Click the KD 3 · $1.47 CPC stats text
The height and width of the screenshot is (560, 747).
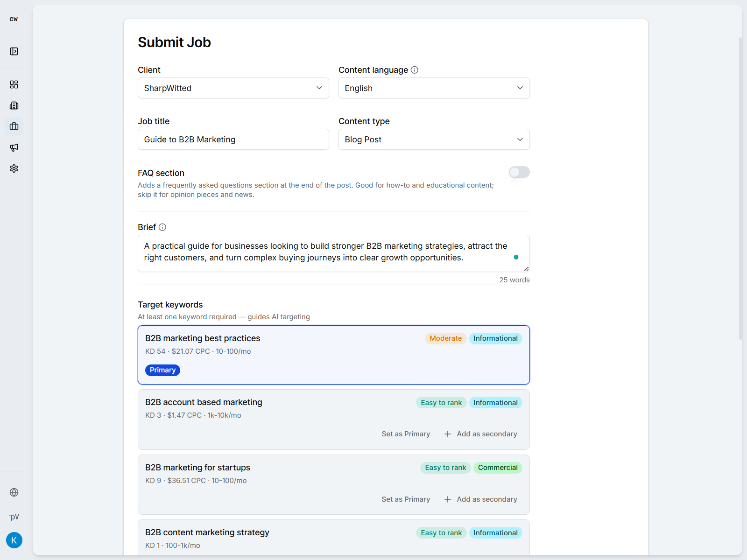193,415
